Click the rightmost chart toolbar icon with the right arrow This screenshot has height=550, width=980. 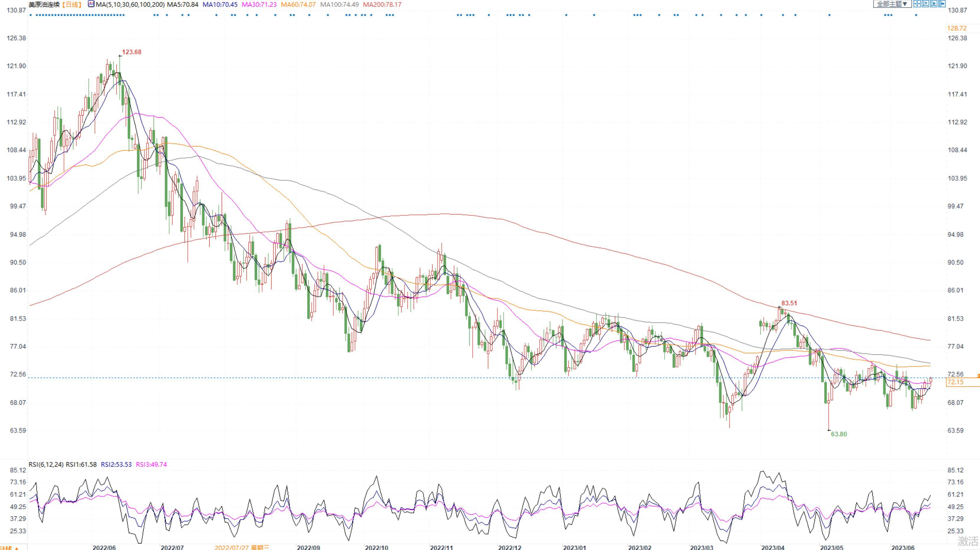pyautogui.click(x=942, y=4)
